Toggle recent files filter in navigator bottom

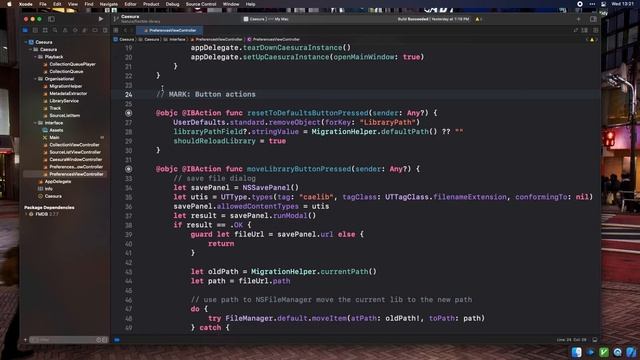coord(98,340)
